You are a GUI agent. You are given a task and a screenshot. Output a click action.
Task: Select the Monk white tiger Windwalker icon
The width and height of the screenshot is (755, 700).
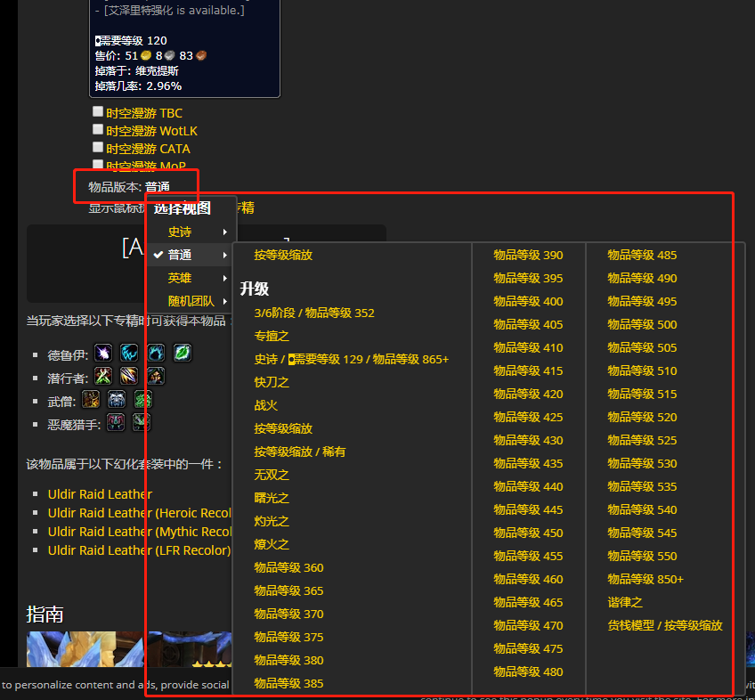tap(116, 400)
